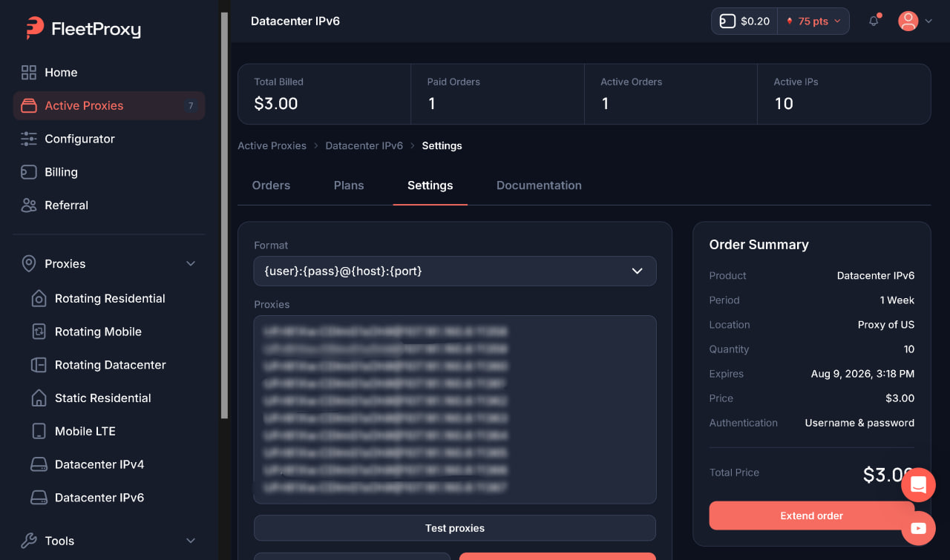This screenshot has height=560, width=950.
Task: Open the Static Residential house icon
Action: (39, 398)
